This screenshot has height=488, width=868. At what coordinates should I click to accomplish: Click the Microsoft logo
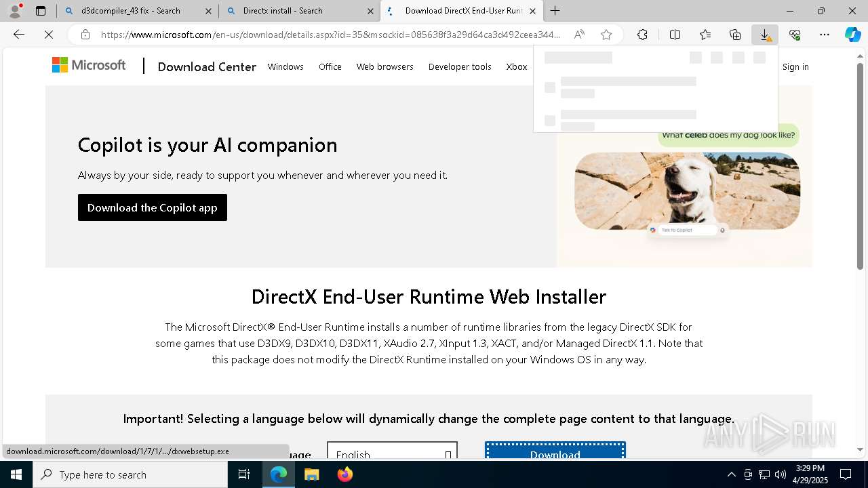click(89, 65)
